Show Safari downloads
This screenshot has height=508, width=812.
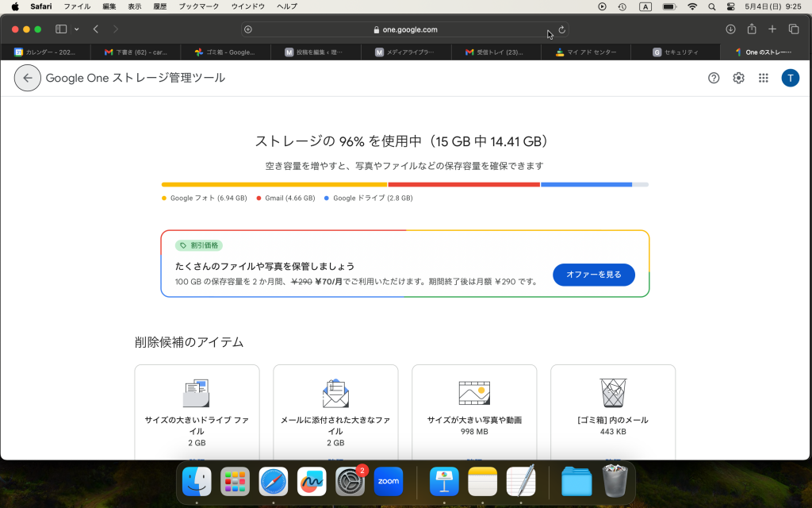730,29
